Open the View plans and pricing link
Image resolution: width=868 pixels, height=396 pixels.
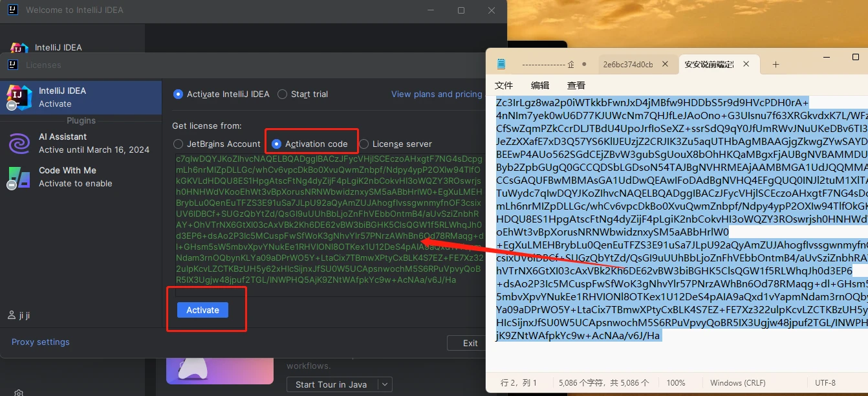coord(437,94)
